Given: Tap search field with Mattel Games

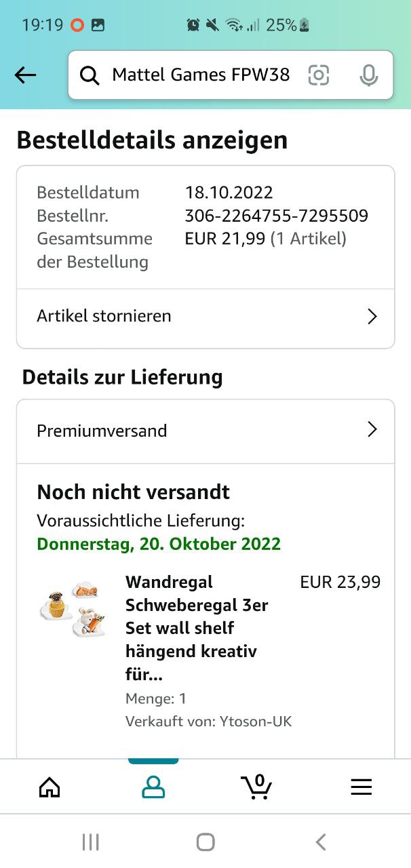Looking at the screenshot, I should pyautogui.click(x=201, y=75).
